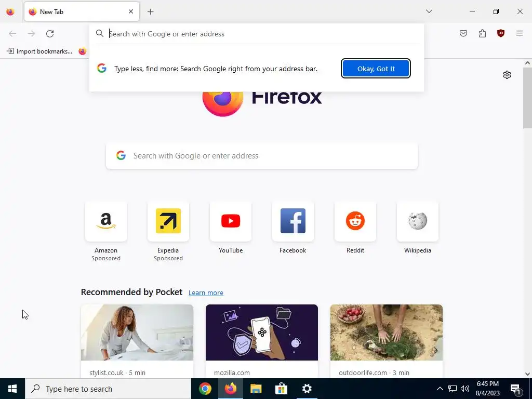Reload the current page
The image size is (532, 399).
pos(50,34)
